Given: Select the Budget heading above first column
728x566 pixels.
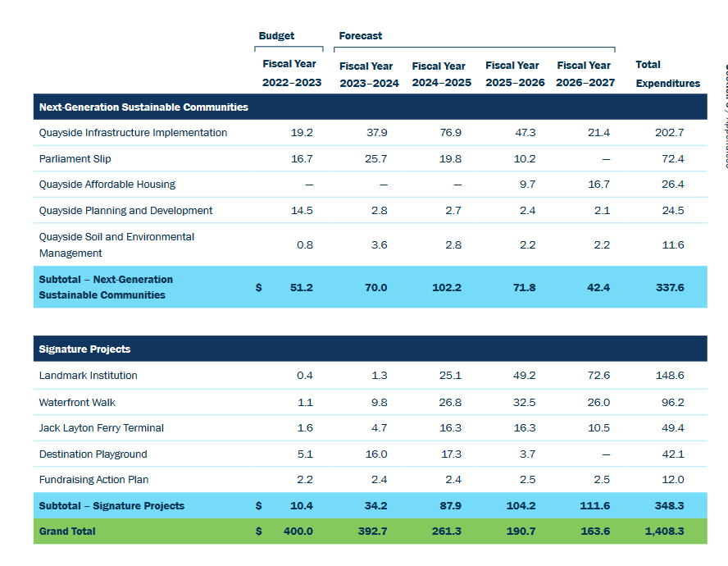Looking at the screenshot, I should 276,36.
